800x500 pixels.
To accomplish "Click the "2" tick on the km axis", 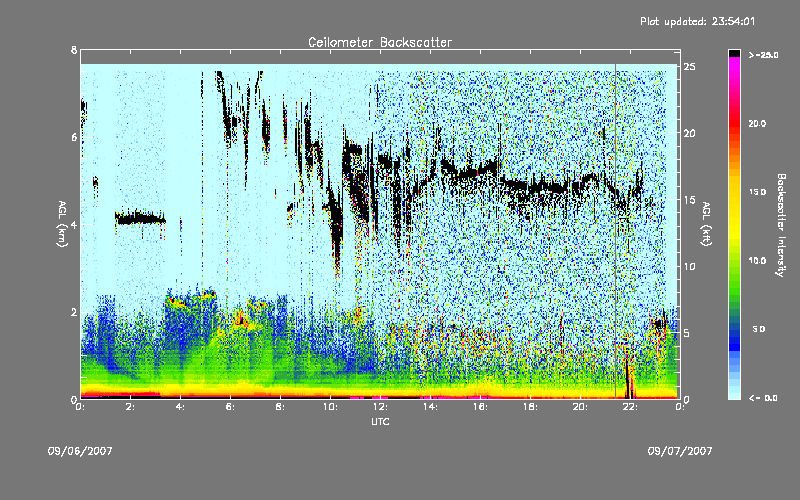I will click(74, 312).
